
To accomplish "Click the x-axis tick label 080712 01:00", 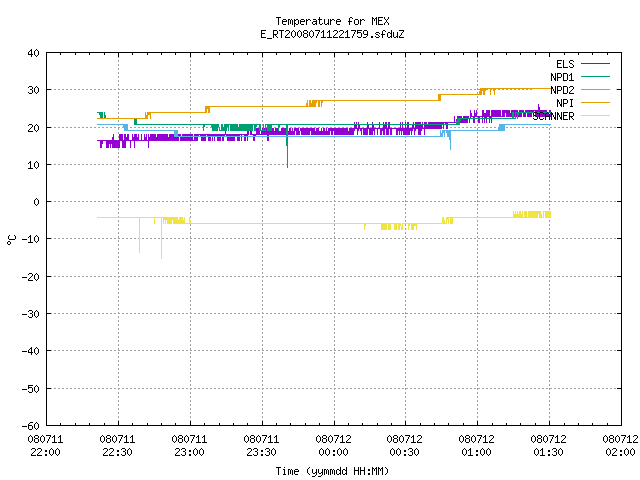I will (476, 445).
